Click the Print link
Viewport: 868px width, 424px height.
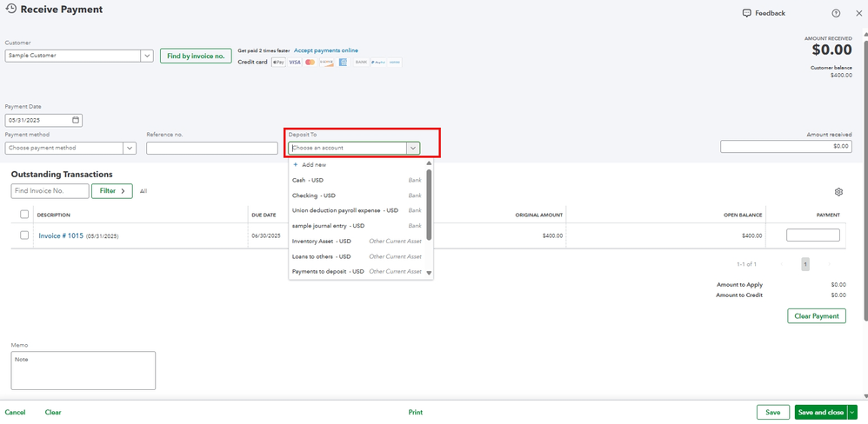point(416,413)
